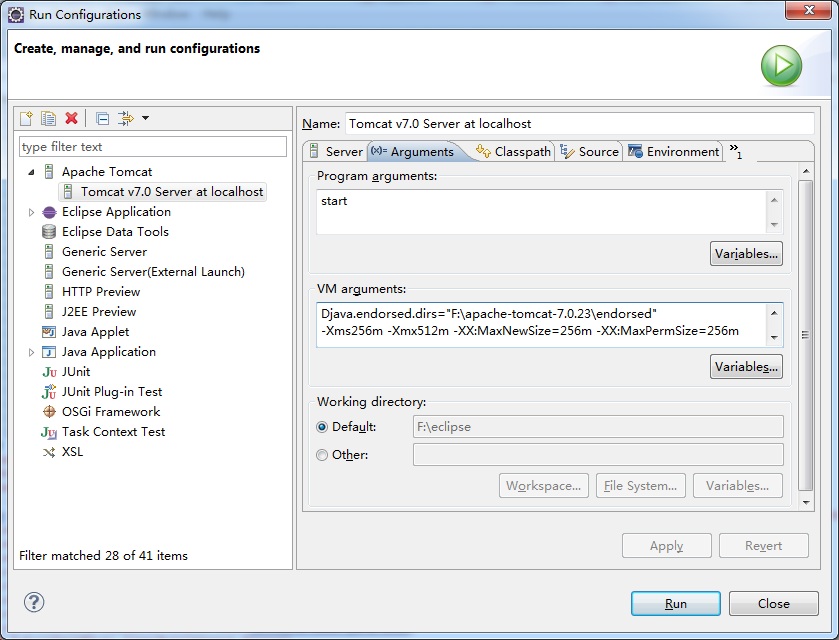Click the Filter launch configurations icon
The width and height of the screenshot is (839, 640).
coord(126,118)
